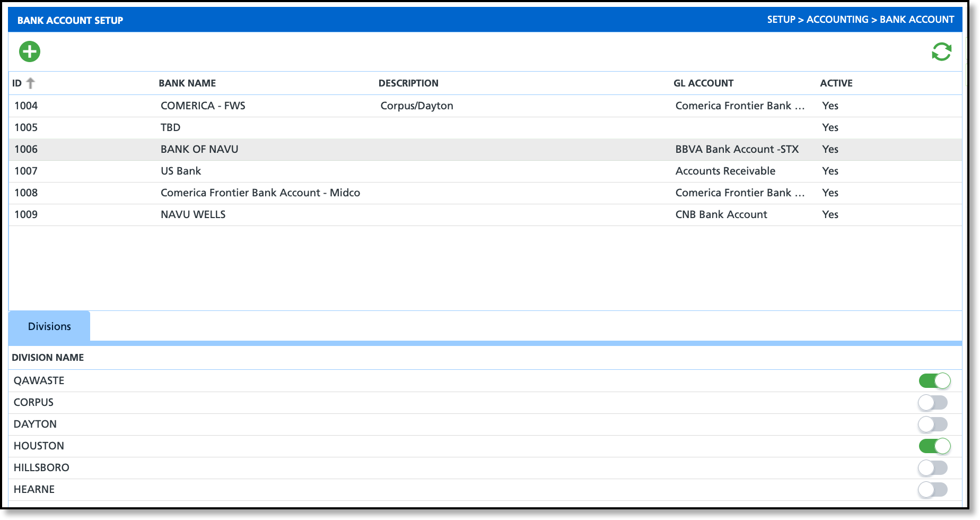Click the CORPUS division name
The image size is (980, 520).
coord(33,402)
